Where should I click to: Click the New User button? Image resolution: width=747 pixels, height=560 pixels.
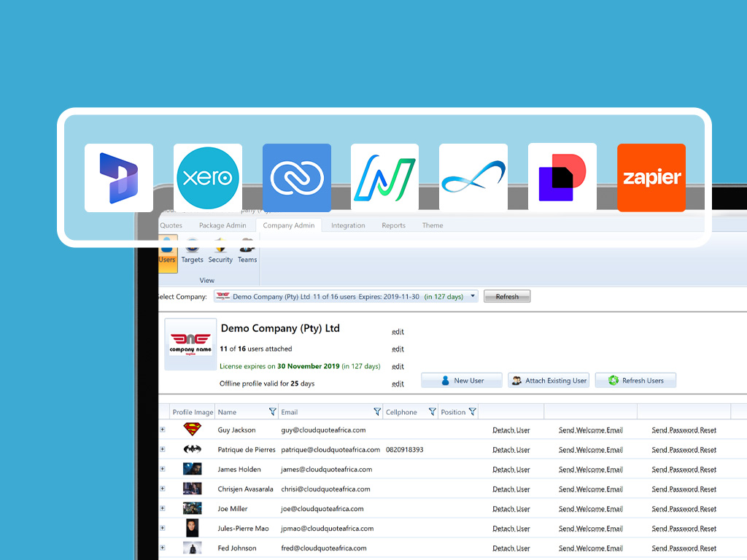pos(462,381)
